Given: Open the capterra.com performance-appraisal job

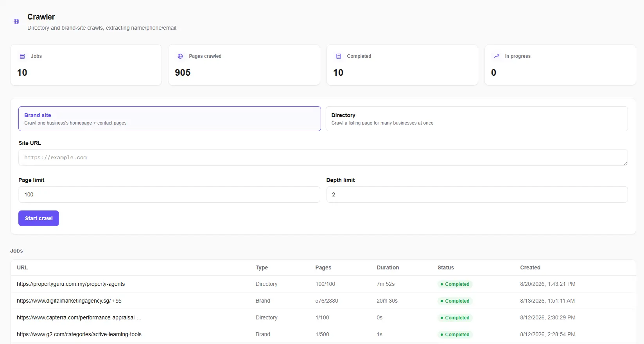Looking at the screenshot, I should pyautogui.click(x=79, y=317).
